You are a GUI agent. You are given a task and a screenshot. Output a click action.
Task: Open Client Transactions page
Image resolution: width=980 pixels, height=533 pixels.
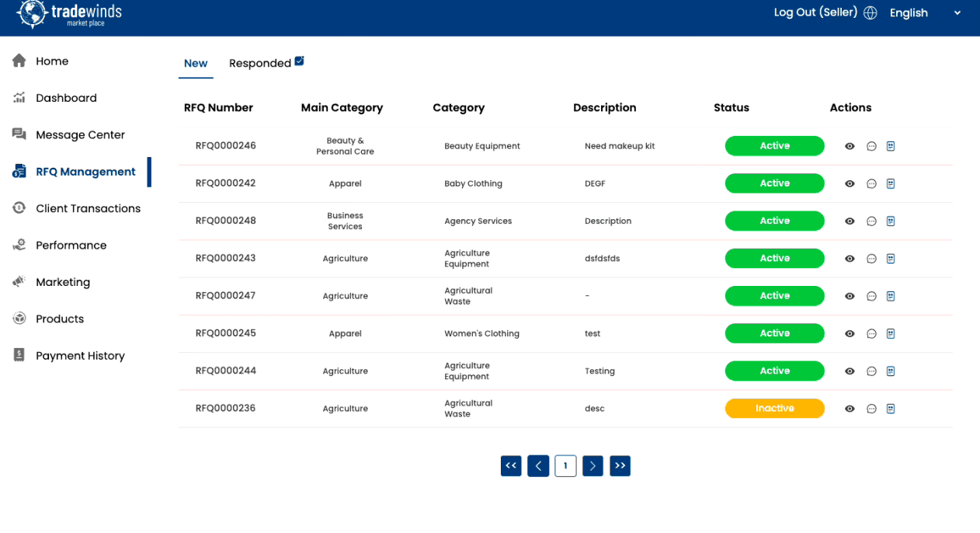[x=88, y=208]
